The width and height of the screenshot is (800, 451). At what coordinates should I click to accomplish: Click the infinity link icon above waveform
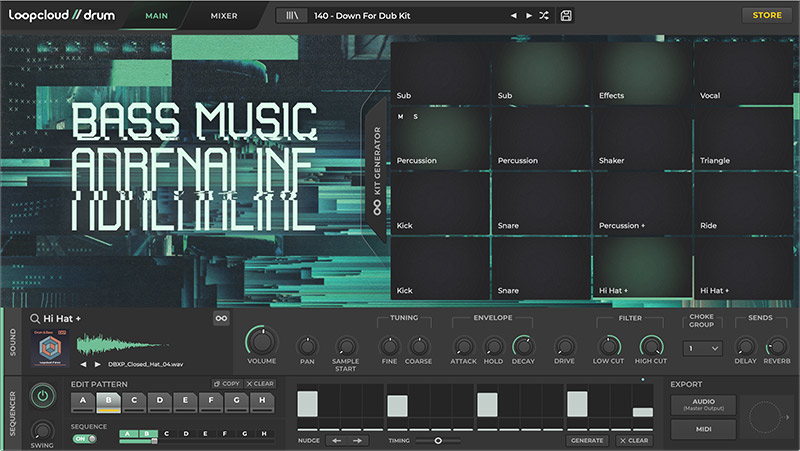click(221, 319)
